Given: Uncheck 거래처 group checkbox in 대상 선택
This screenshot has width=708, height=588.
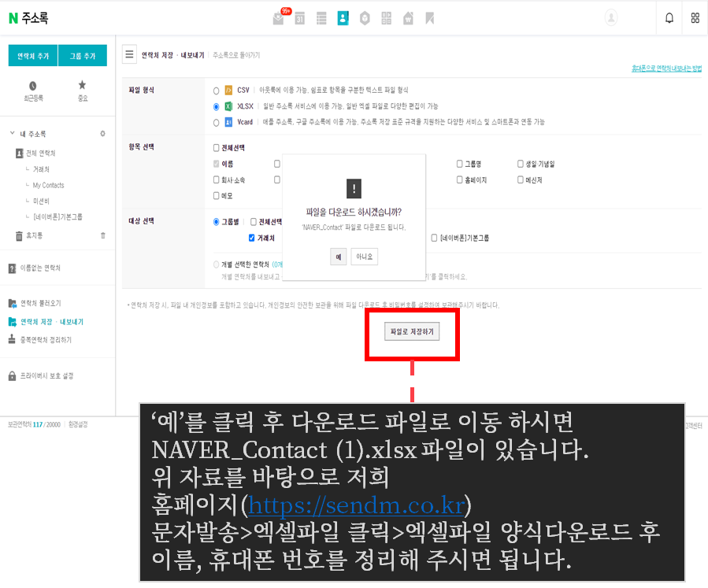Looking at the screenshot, I should (x=252, y=238).
